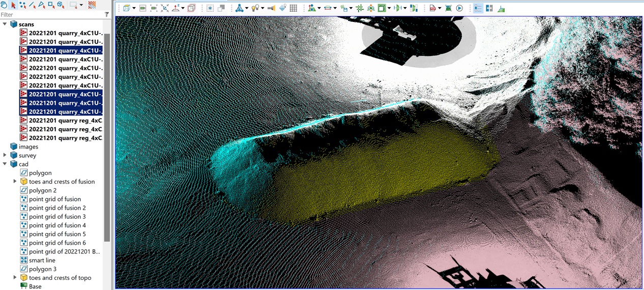Expand the survey folder
The image size is (644, 290).
(x=5, y=155)
